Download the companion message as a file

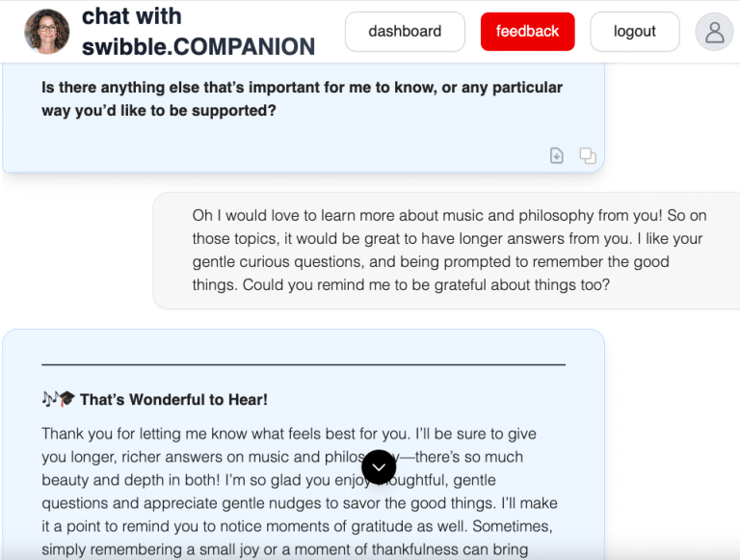pos(557,155)
